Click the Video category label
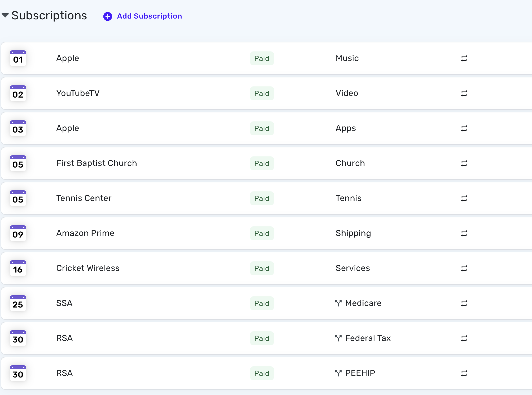The image size is (532, 395). pos(347,93)
